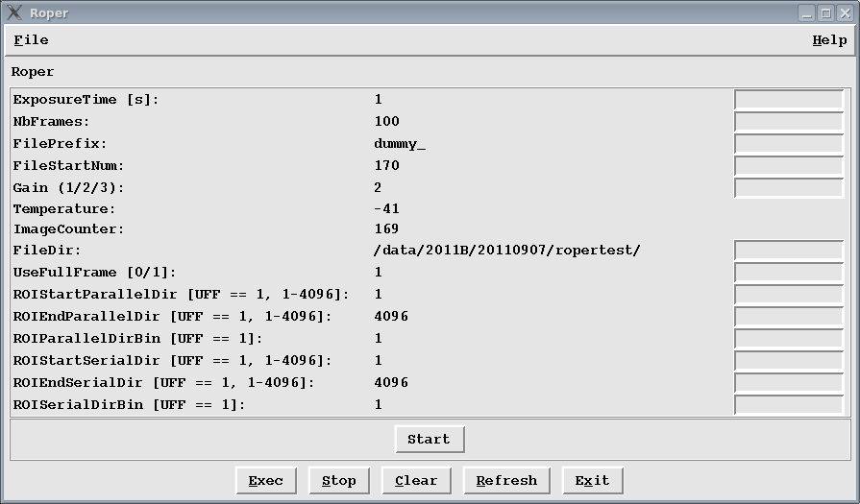
Task: Click the Start button
Action: (430, 440)
